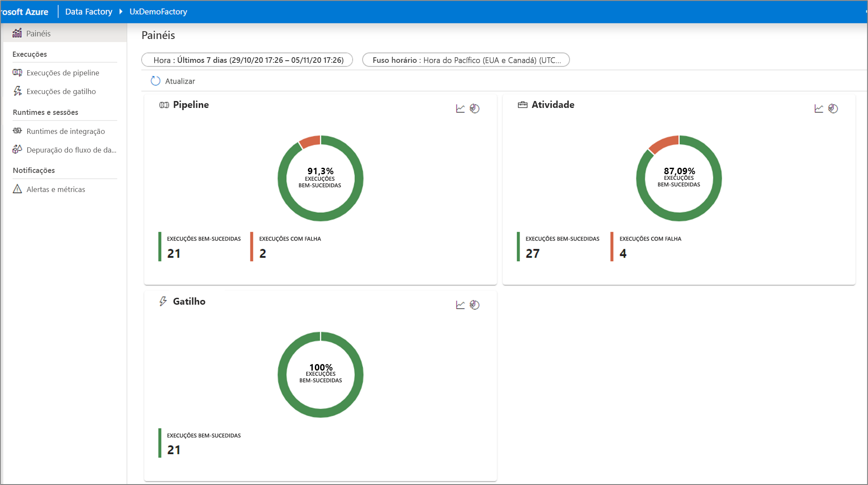Click the Atividade donut green success segment
This screenshot has height=485, width=868.
(x=679, y=217)
